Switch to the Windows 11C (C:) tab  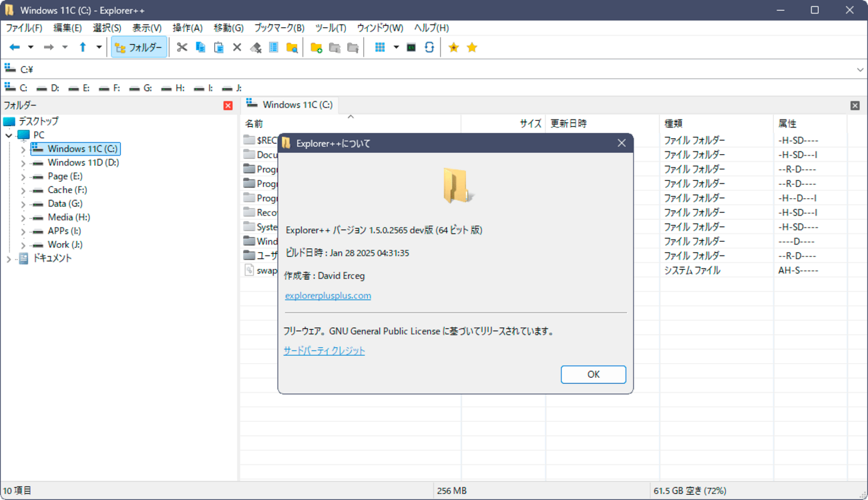tap(290, 104)
